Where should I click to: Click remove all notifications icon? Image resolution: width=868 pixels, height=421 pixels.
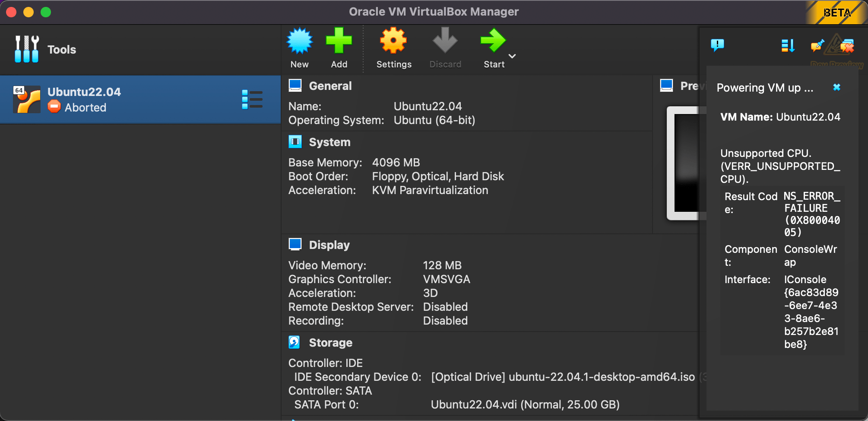point(847,45)
